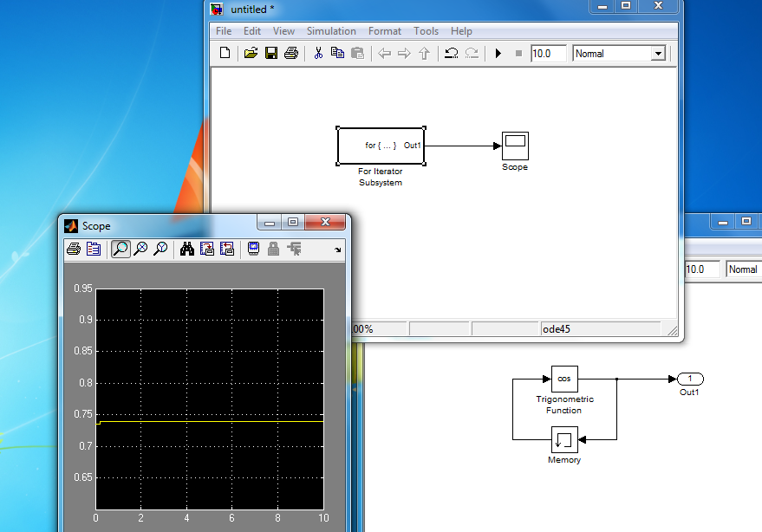
Task: Open a model with the folder icon
Action: 251,54
